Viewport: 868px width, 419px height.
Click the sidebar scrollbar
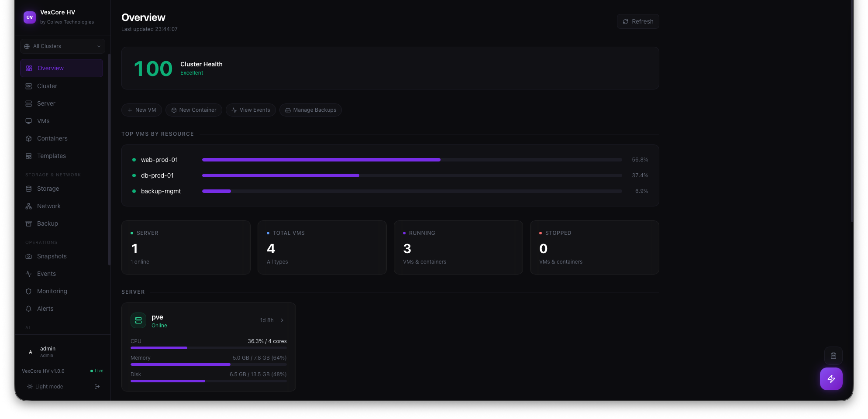pos(109,160)
